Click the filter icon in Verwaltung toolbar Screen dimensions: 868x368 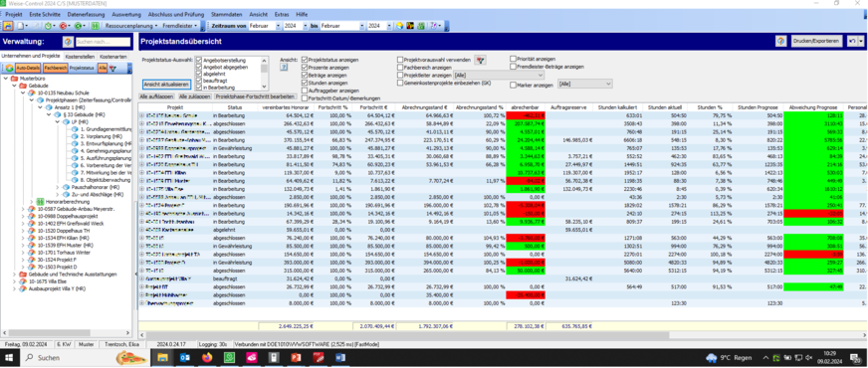[112, 68]
